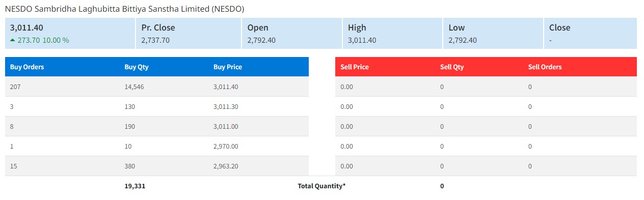Select the Buy Price column header

[x=228, y=67]
